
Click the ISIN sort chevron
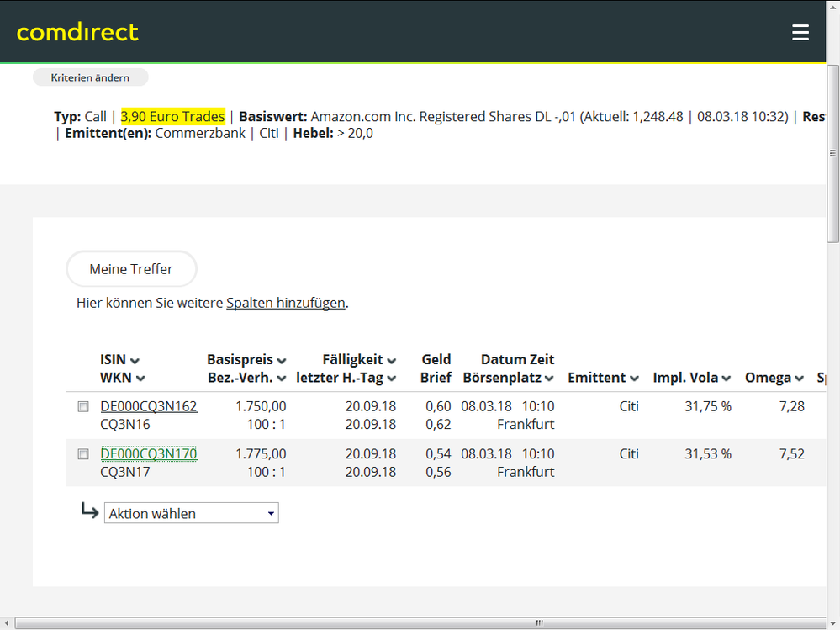pos(135,361)
